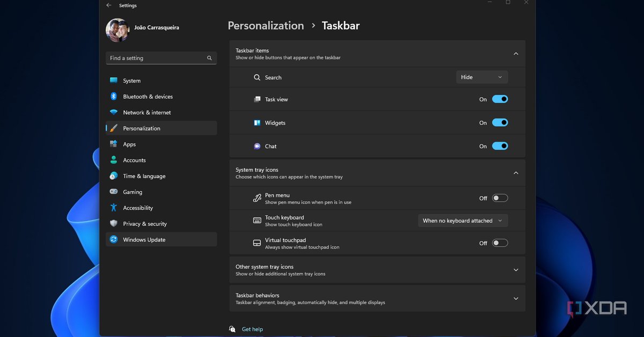Screen dimensions: 644x337
Task: Click the Windows Update icon
Action: coord(114,239)
